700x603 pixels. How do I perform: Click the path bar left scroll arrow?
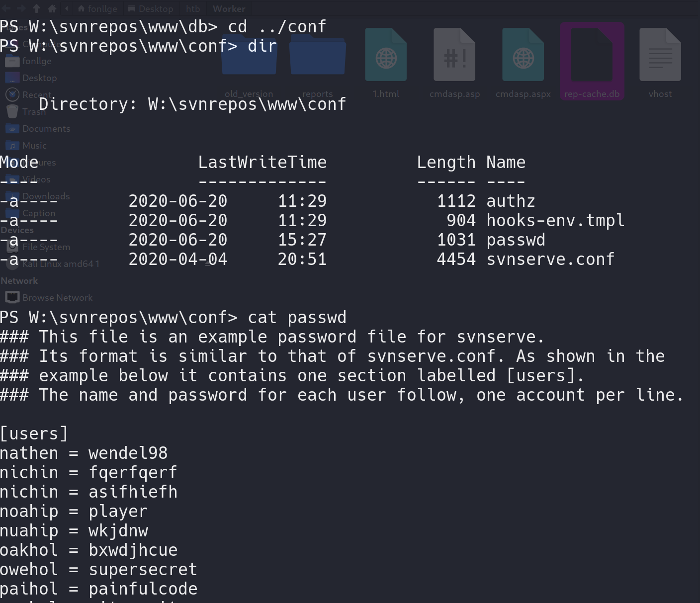[x=67, y=8]
